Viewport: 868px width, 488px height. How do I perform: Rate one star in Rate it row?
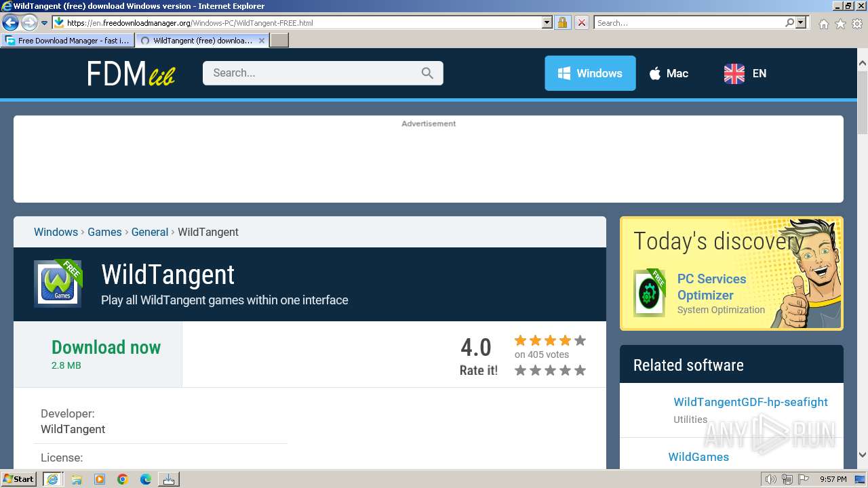[520, 370]
